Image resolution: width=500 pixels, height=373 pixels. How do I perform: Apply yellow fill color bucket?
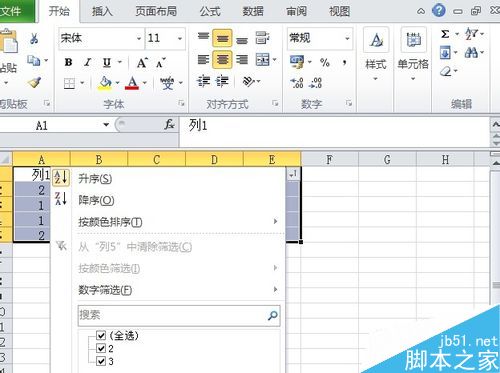coord(105,83)
